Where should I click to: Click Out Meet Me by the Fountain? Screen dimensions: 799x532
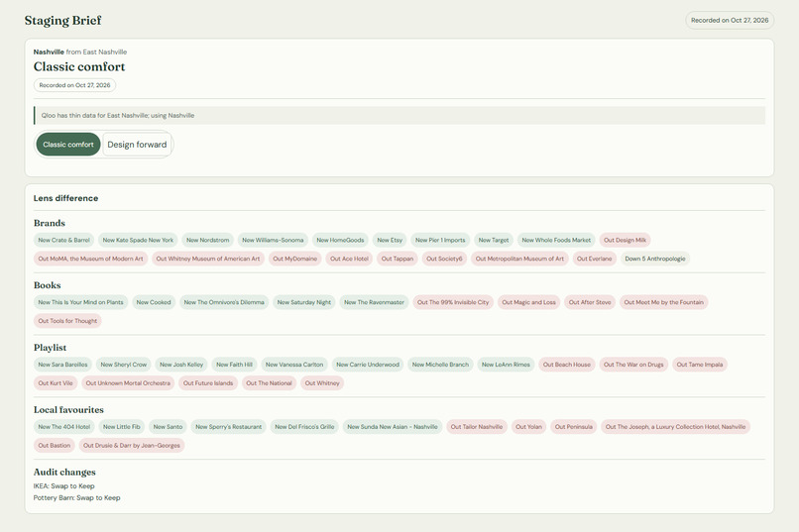click(663, 302)
